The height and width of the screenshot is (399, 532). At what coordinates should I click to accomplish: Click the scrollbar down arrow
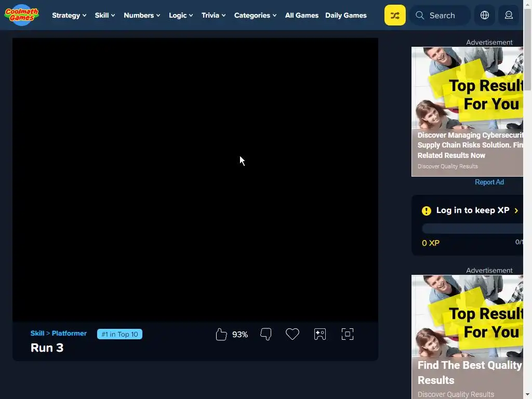(528, 395)
